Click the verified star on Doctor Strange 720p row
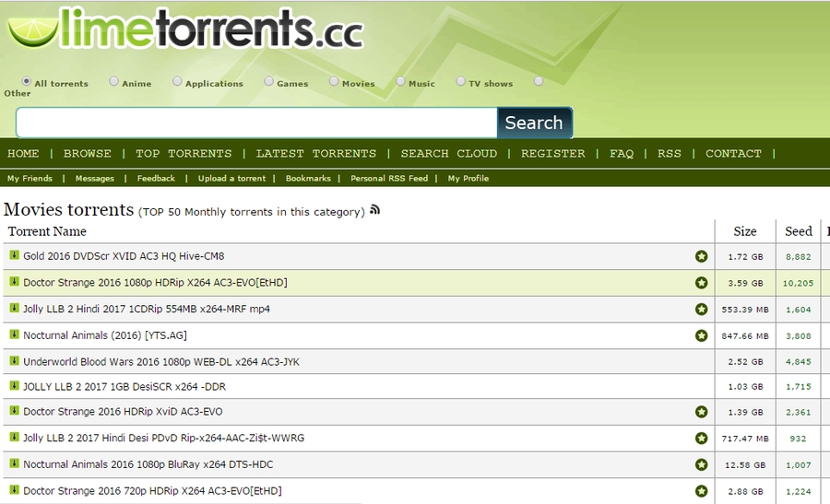Viewport: 830px width, 504px height. coord(701,491)
